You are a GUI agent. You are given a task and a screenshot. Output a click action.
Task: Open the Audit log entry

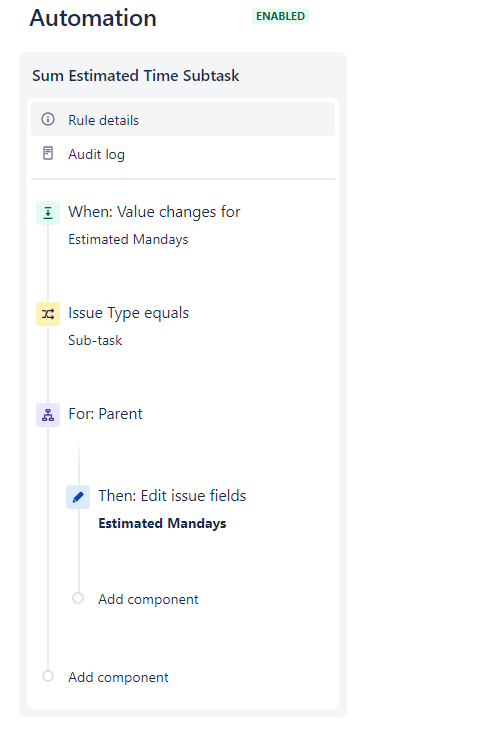[183, 154]
